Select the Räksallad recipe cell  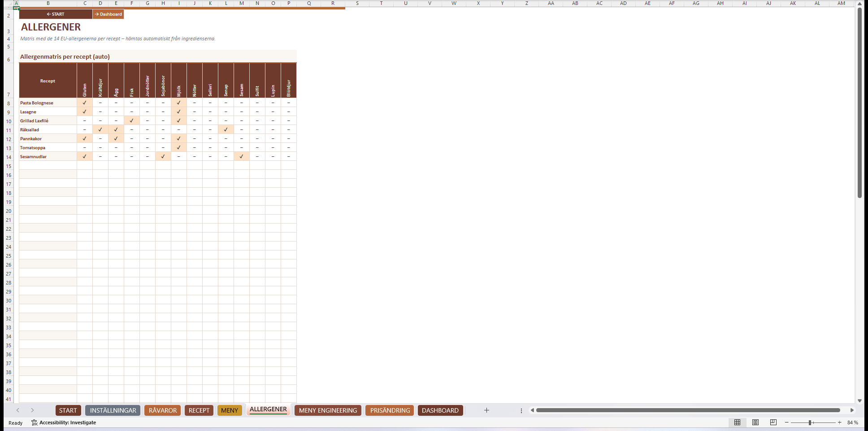pyautogui.click(x=48, y=129)
